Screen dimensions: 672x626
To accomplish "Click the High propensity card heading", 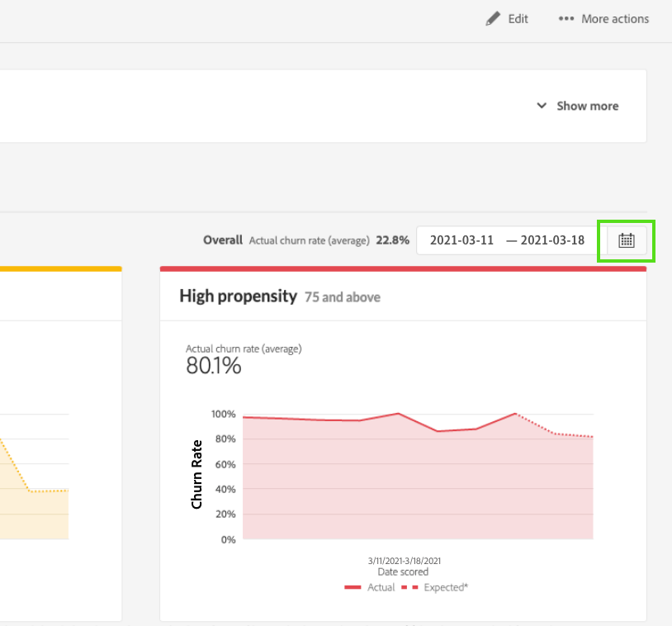I will (238, 296).
